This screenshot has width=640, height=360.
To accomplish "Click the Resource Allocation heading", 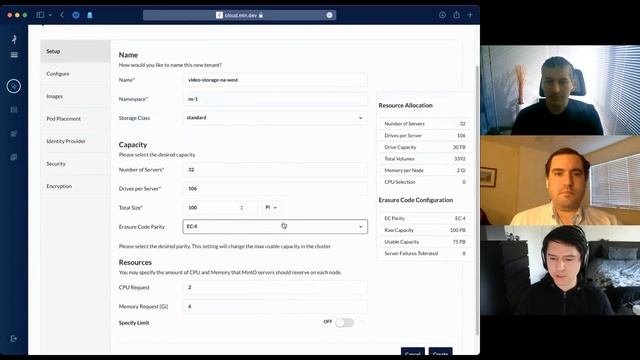I will point(405,105).
